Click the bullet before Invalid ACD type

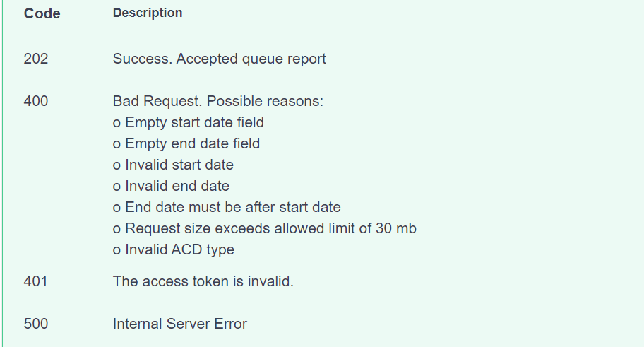(117, 250)
